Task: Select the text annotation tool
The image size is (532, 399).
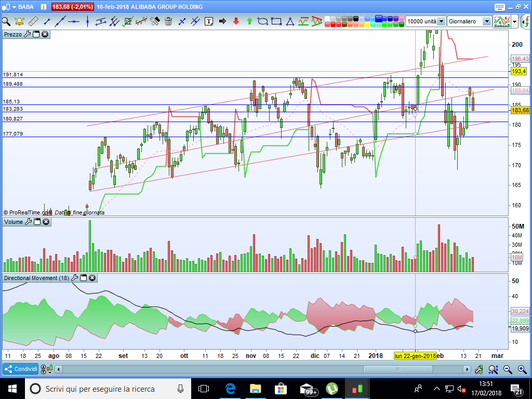Action: [x=209, y=21]
